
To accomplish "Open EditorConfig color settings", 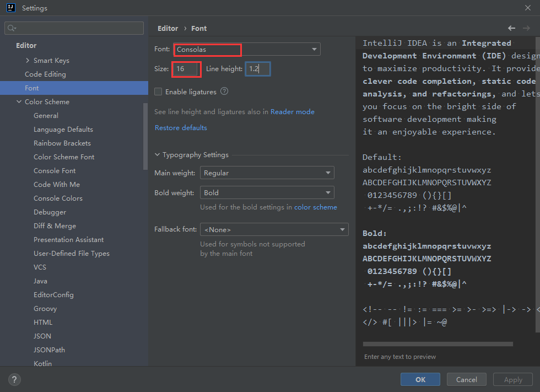I will tap(54, 294).
